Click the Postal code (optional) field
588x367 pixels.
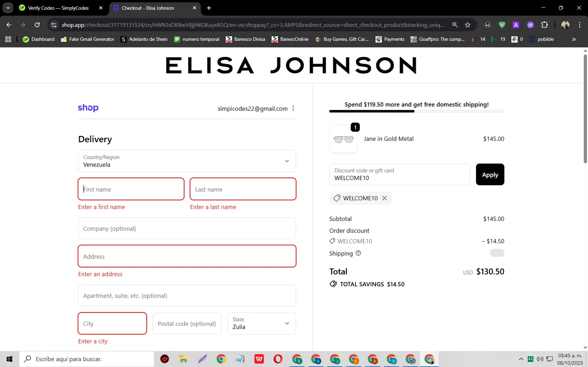point(187,324)
